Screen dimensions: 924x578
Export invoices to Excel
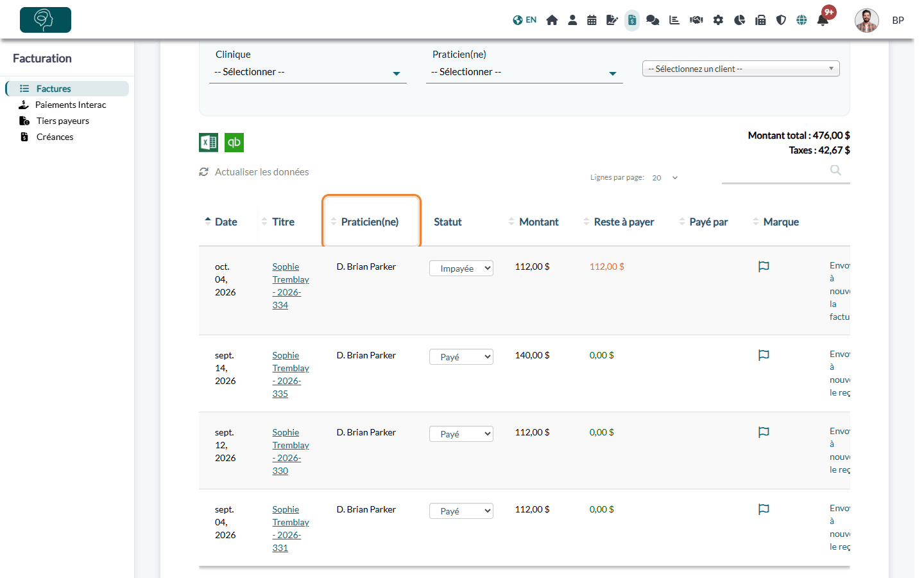click(x=209, y=143)
